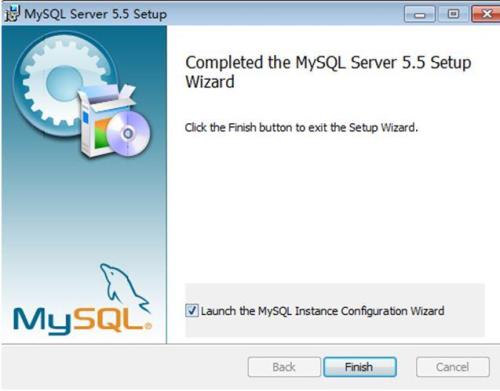Click the Cancel button
This screenshot has width=500, height=391.
click(452, 367)
